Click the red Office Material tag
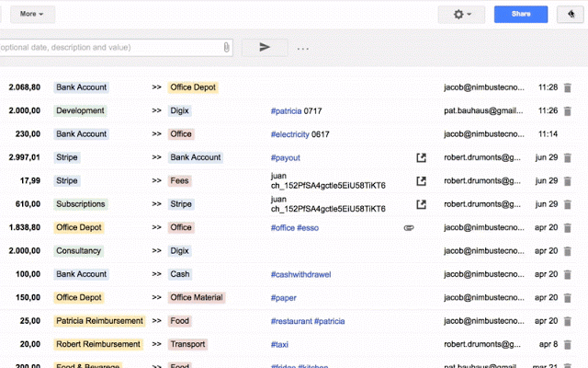This screenshot has height=368, width=588. click(x=196, y=297)
